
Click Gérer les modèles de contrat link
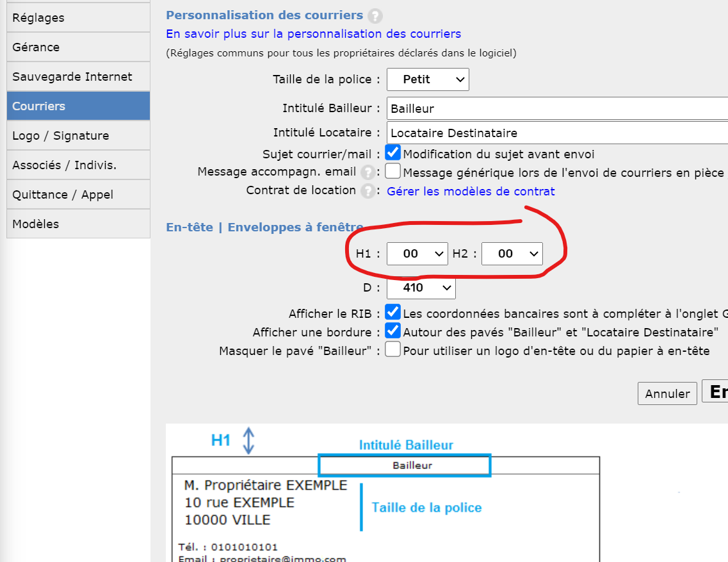coord(471,192)
